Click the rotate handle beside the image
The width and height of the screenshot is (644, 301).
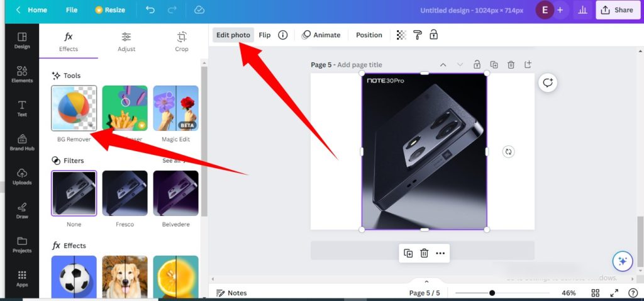pyautogui.click(x=508, y=152)
